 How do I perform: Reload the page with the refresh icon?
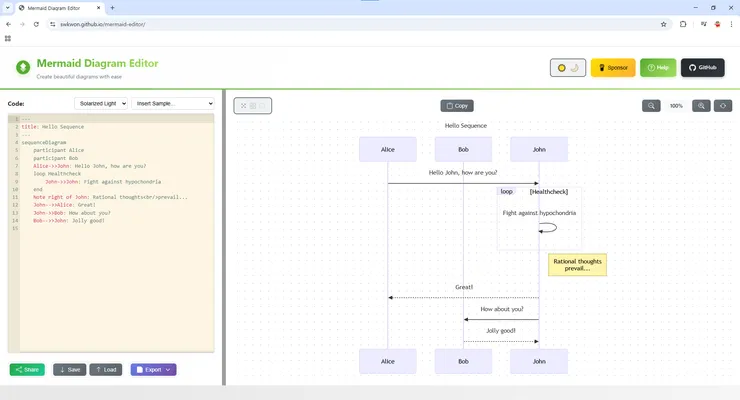[x=36, y=24]
